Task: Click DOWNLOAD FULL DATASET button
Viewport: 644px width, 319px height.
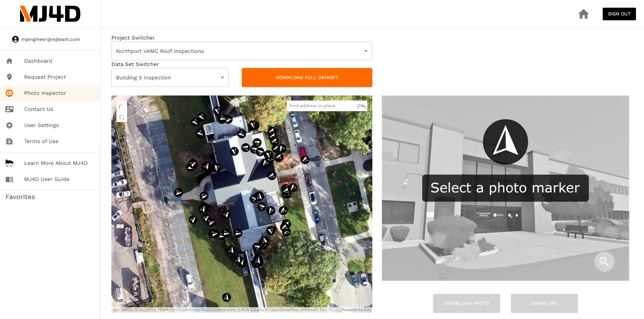Action: (307, 77)
